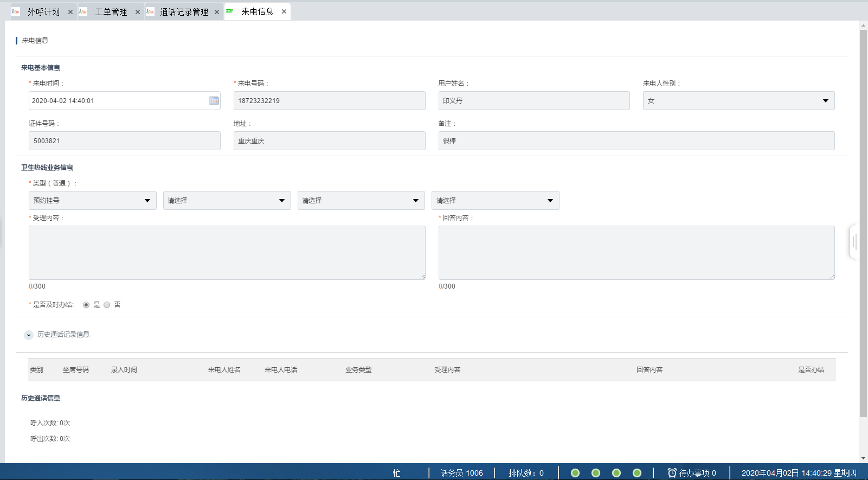Click the 证件号码 field
Screen dimensions: 868x480
[124, 140]
